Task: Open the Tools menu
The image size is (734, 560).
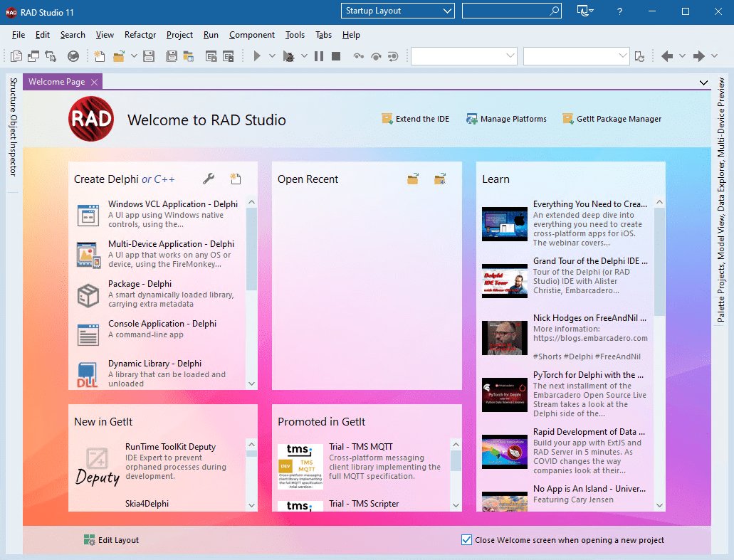Action: click(x=295, y=35)
